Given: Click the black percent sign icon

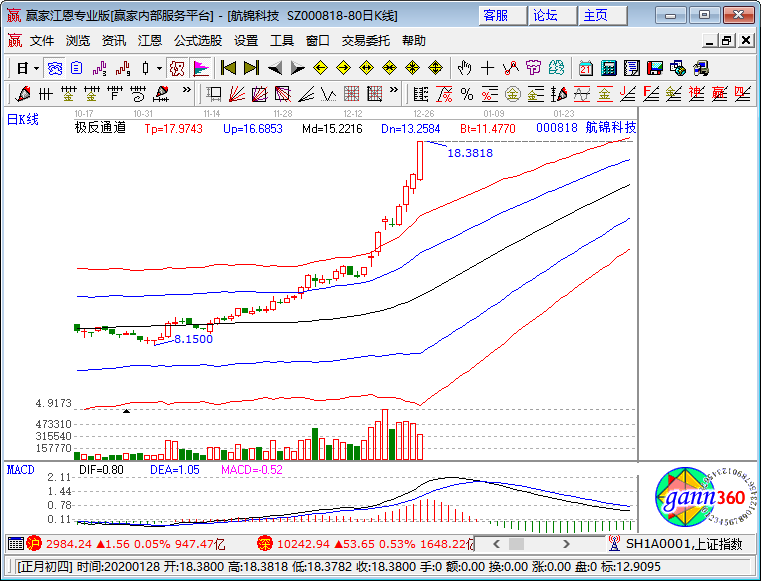Looking at the screenshot, I should point(467,94).
